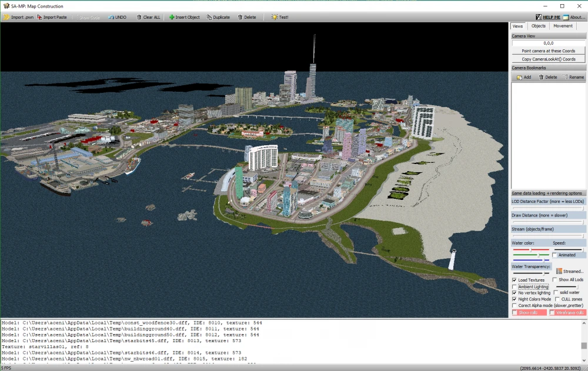Click the Import .pwn toolbar button
The image size is (588, 371).
[18, 17]
